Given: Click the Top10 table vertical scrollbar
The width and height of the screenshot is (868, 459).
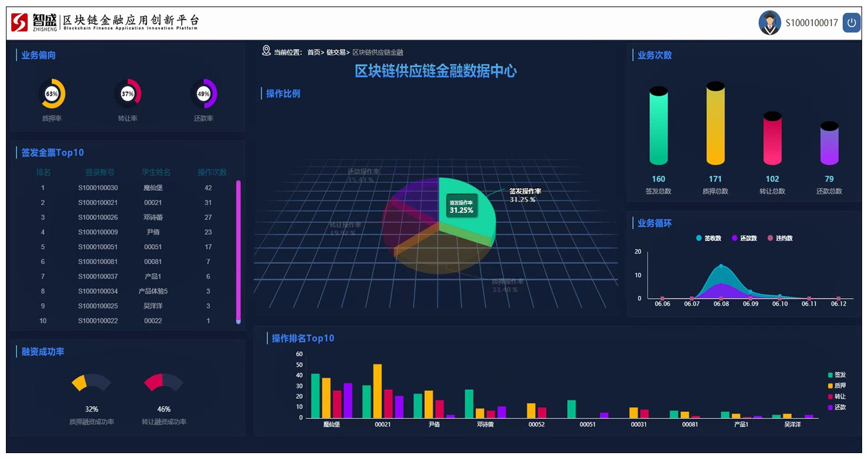Looking at the screenshot, I should pos(238,252).
